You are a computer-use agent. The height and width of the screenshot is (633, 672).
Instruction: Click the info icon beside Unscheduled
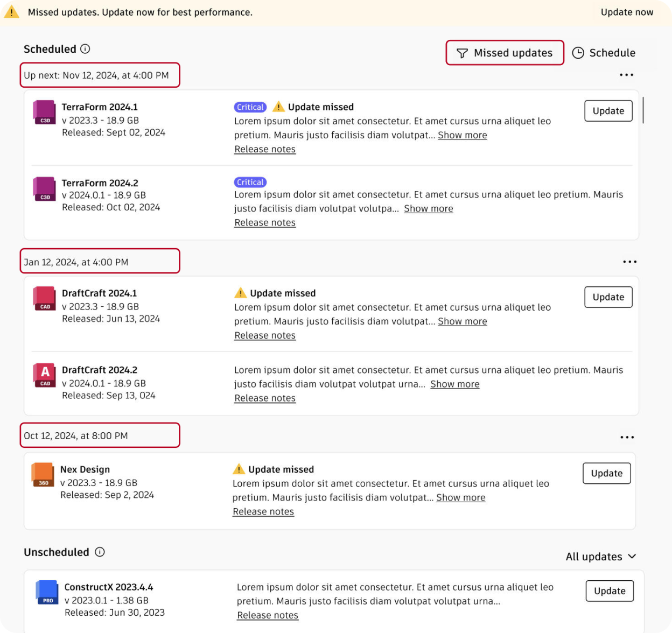click(100, 552)
